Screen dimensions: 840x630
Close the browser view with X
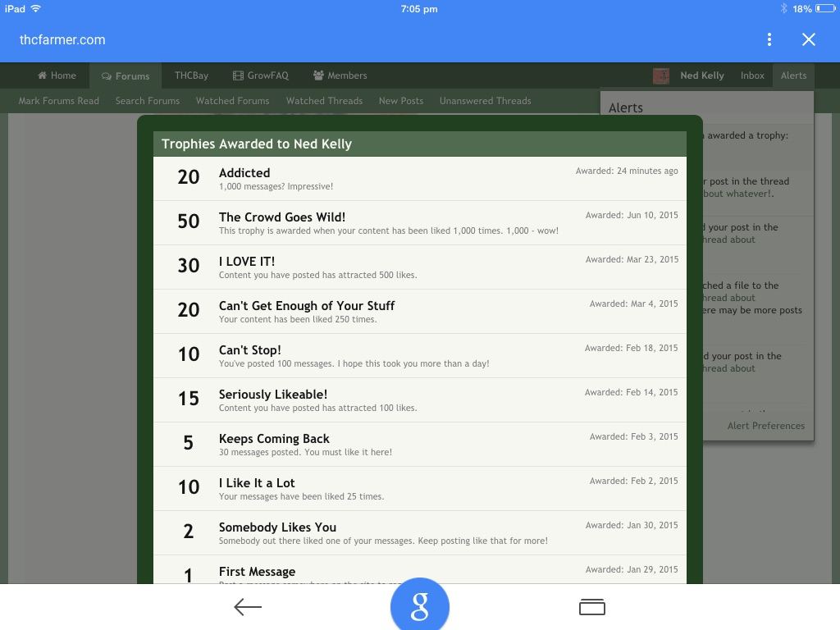click(x=808, y=39)
